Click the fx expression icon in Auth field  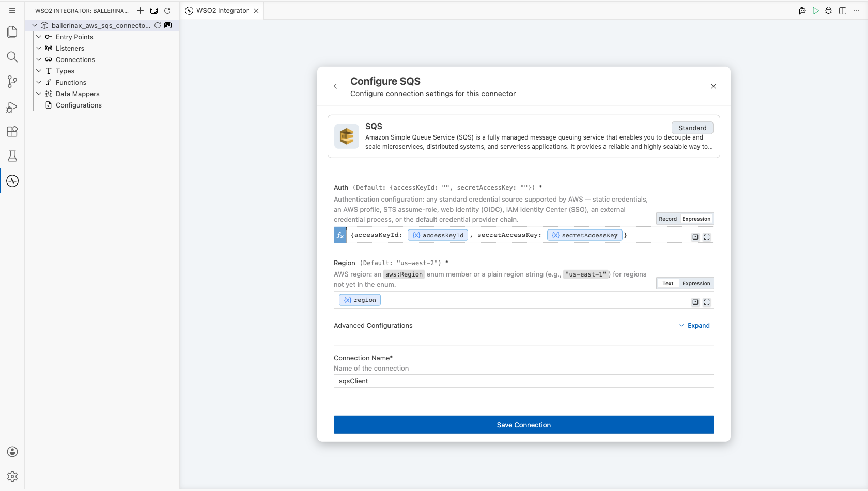click(340, 235)
